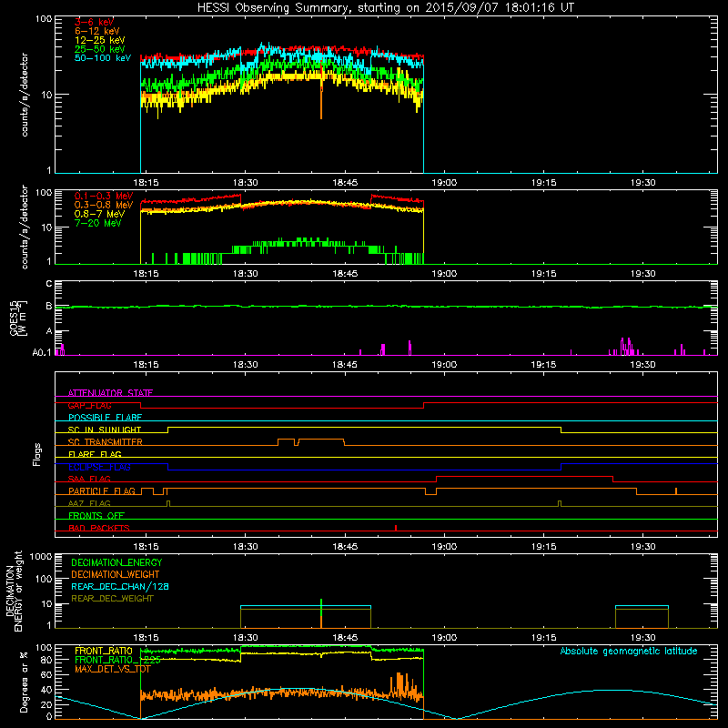The image size is (728, 728).
Task: Select the SC_IN_SUNLIGHT flag label
Action: 105,430
